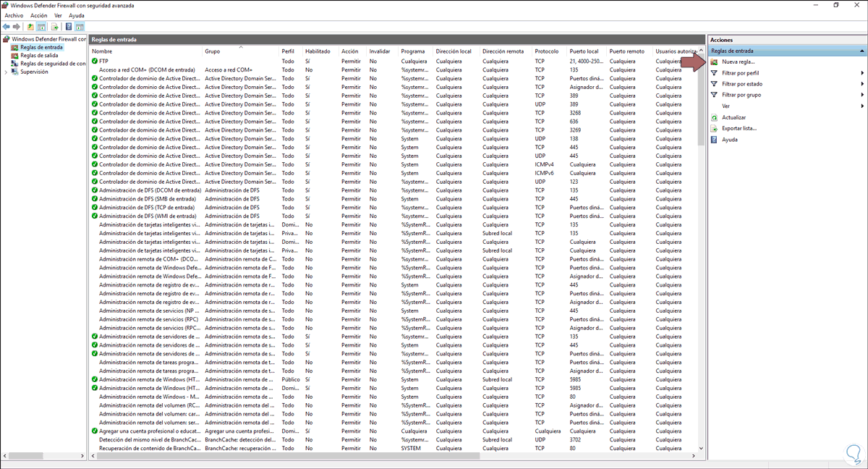The image size is (868, 469).
Task: Click green check of Administración de DFS (SMB de entrada)
Action: click(94, 199)
